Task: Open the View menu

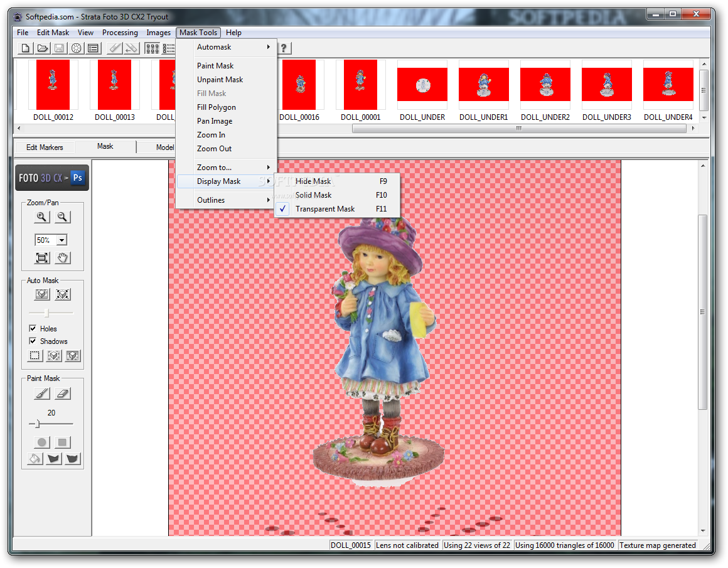Action: point(85,33)
